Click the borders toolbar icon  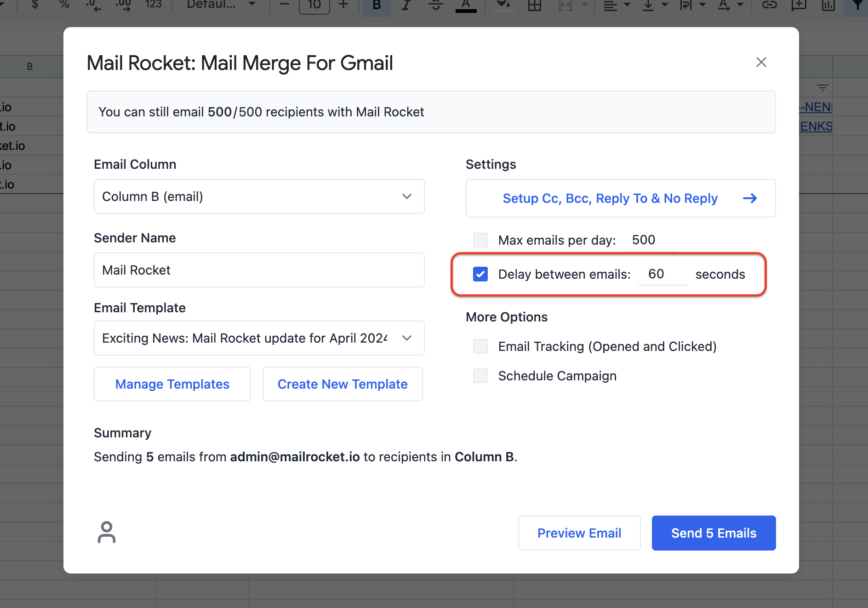coord(534,6)
